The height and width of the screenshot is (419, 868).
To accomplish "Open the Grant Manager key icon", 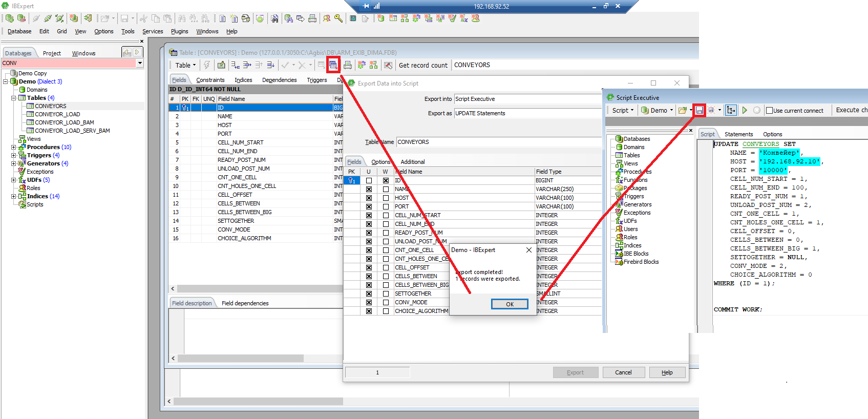I will point(338,18).
